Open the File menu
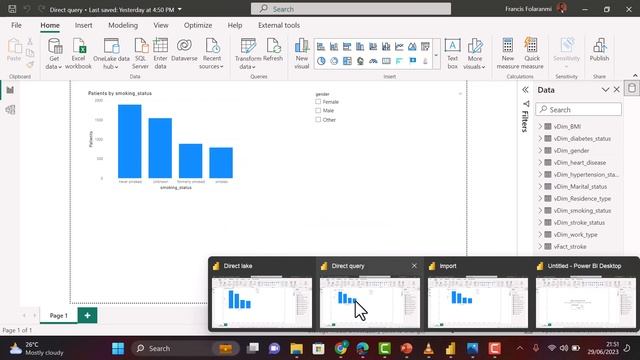This screenshot has width=640, height=360. pos(16,25)
